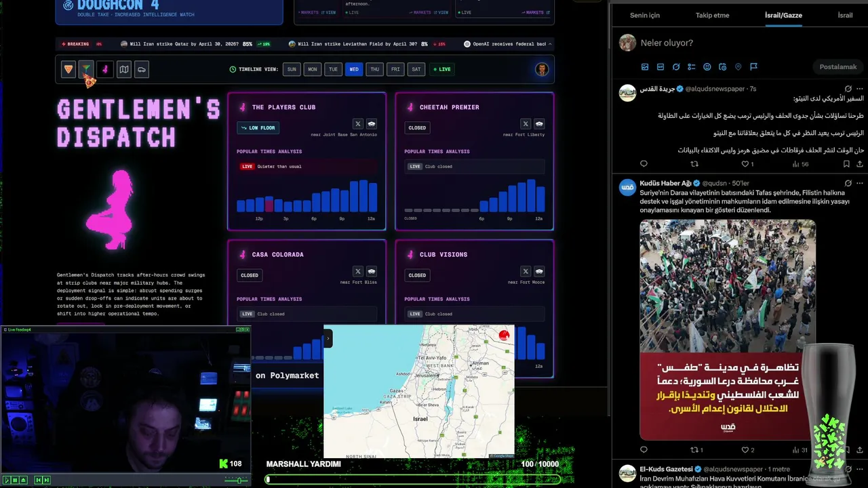Open Club Visions mask icon
The height and width of the screenshot is (488, 868).
[x=539, y=272]
